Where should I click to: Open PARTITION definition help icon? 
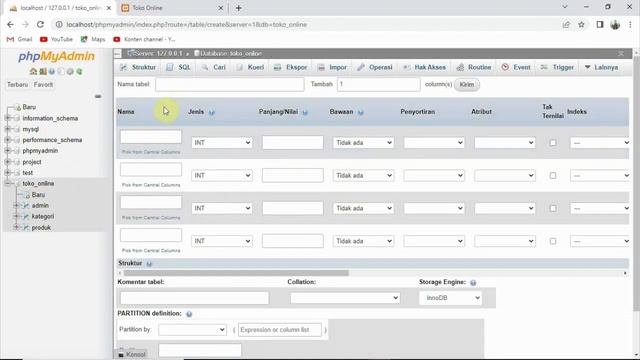(x=189, y=314)
